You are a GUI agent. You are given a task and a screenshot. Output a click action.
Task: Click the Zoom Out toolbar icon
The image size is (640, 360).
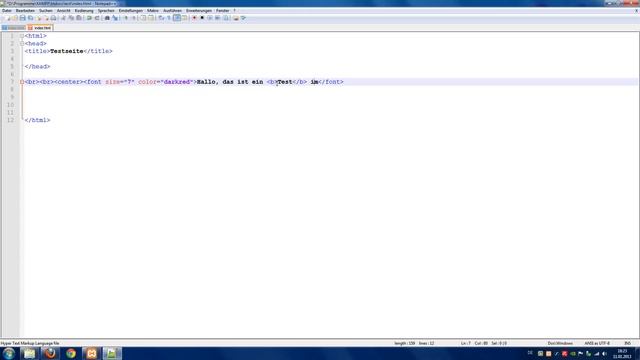[133, 18]
